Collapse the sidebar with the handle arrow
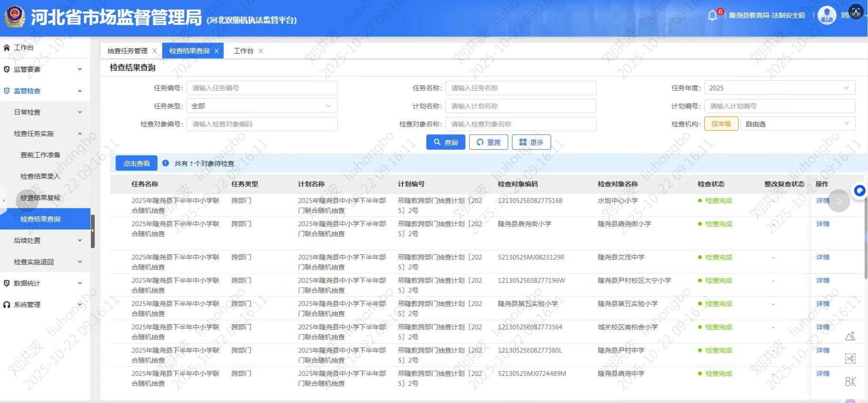 coord(93,231)
